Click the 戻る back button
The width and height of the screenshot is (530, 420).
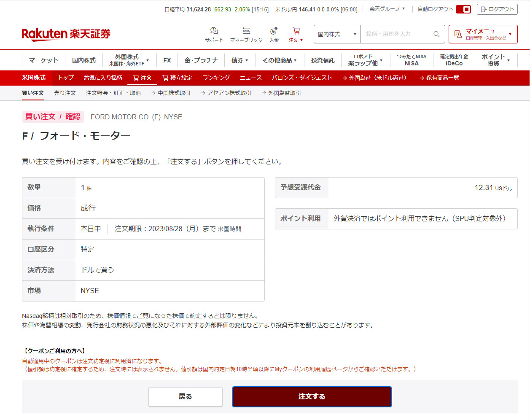click(x=186, y=396)
